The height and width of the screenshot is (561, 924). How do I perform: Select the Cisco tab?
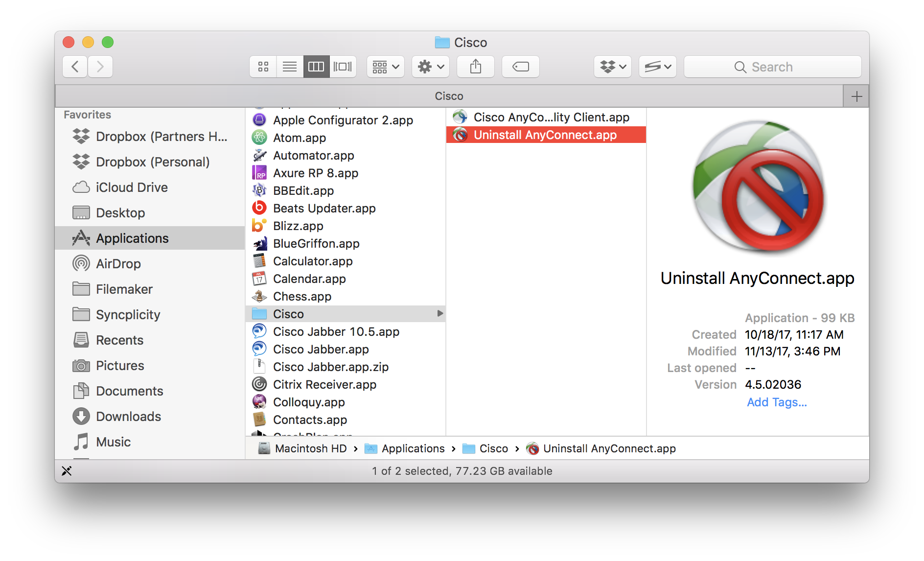click(449, 96)
